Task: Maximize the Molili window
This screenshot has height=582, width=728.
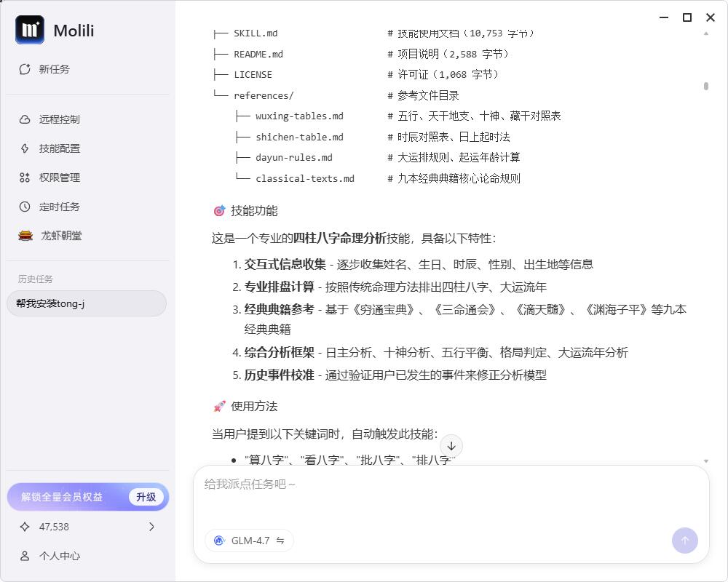Action: click(687, 17)
